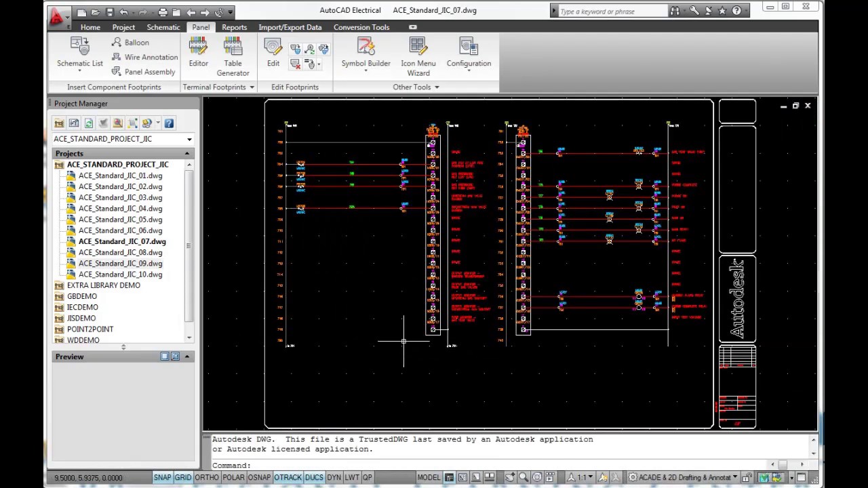Image resolution: width=868 pixels, height=488 pixels.
Task: Switch to the Conversion Tools tab
Action: coord(361,27)
